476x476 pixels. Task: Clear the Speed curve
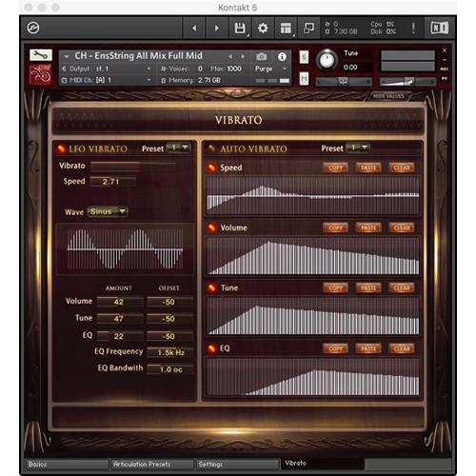pyautogui.click(x=402, y=168)
